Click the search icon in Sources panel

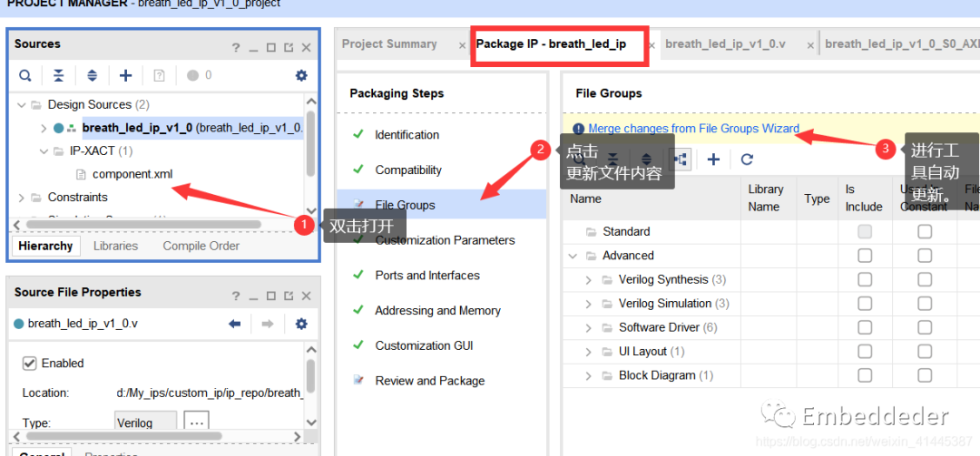[25, 75]
